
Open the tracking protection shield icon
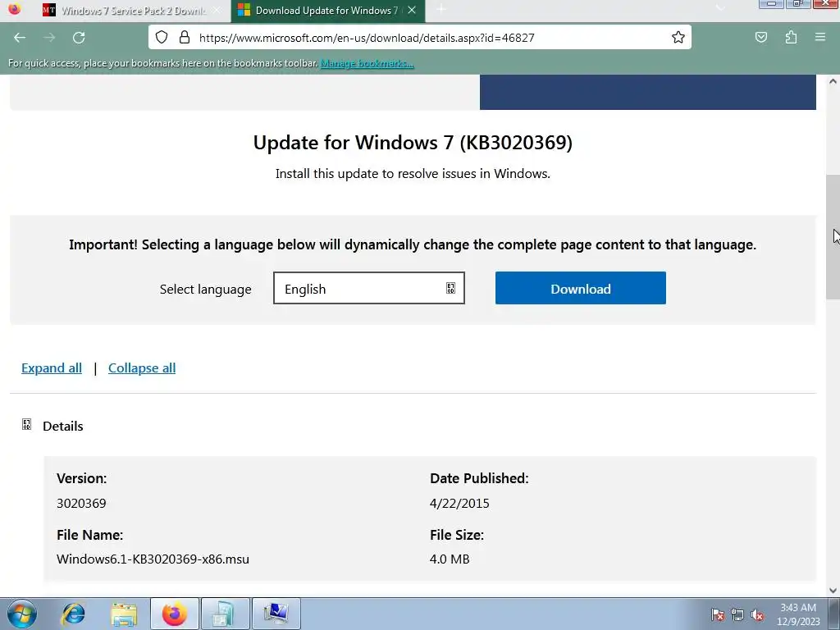pyautogui.click(x=162, y=37)
